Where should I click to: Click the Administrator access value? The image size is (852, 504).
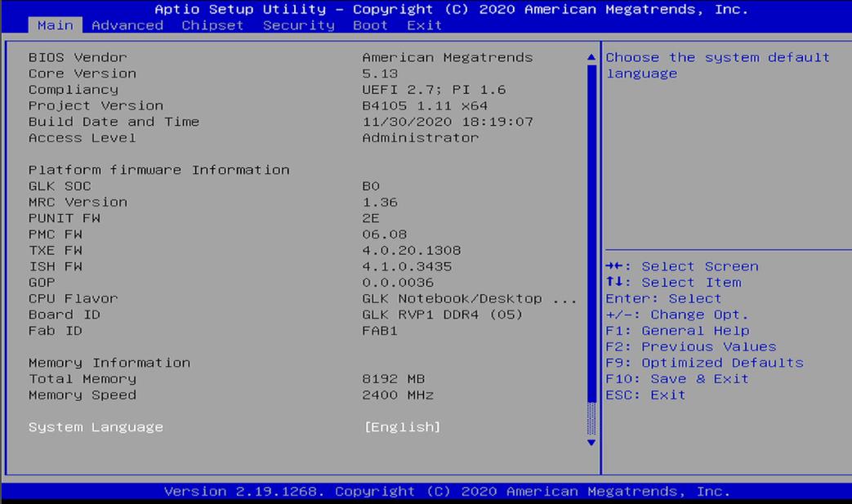pyautogui.click(x=420, y=137)
